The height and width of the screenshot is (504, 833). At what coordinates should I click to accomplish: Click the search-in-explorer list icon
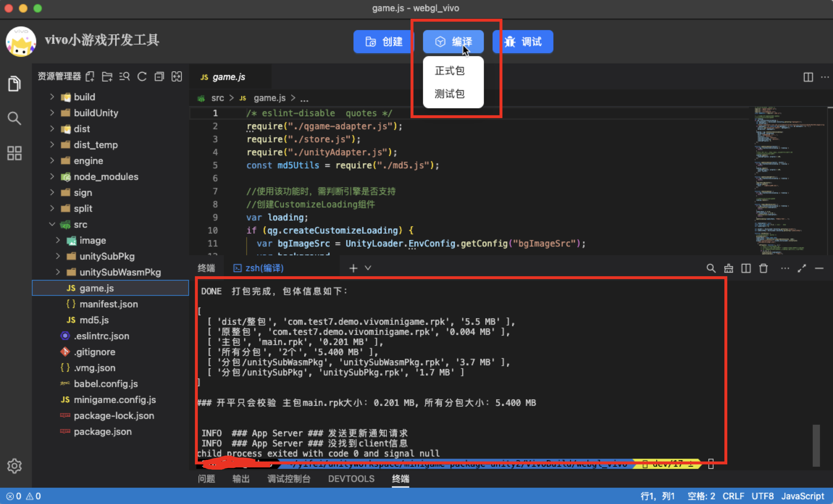tap(125, 76)
